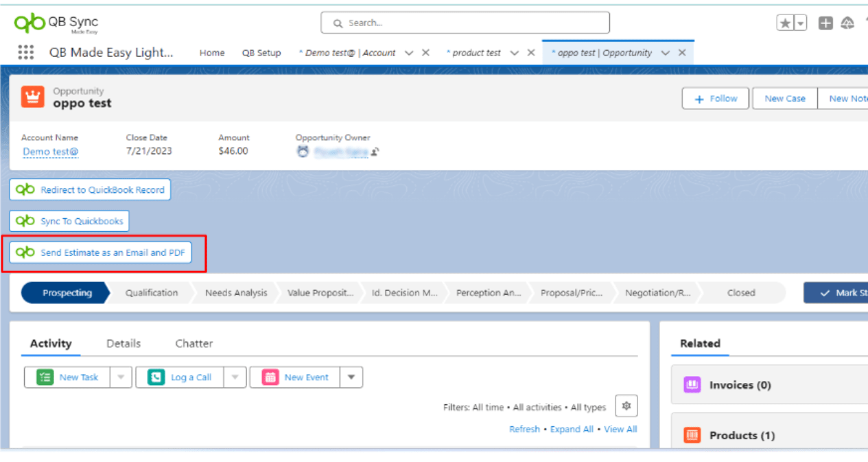
Task: Click the Refresh link
Action: pyautogui.click(x=524, y=429)
